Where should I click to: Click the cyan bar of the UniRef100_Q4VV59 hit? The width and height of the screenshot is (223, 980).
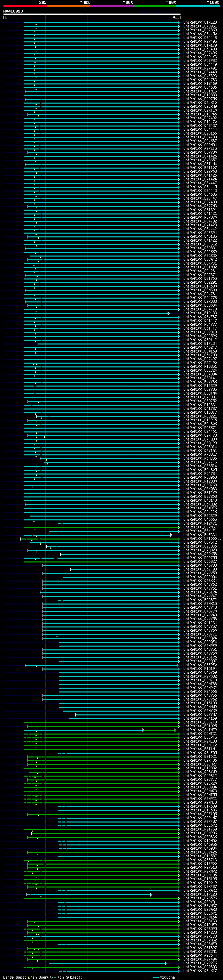click(x=110, y=573)
